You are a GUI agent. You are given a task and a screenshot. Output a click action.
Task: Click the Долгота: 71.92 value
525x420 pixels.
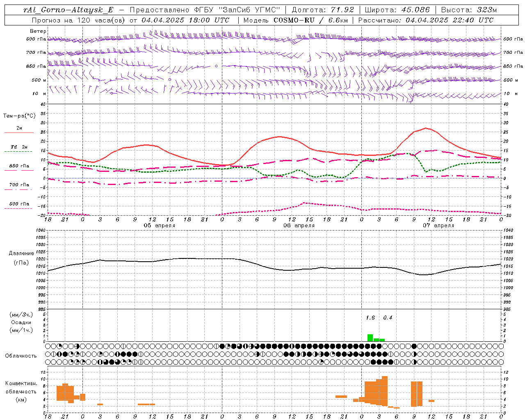(x=322, y=10)
